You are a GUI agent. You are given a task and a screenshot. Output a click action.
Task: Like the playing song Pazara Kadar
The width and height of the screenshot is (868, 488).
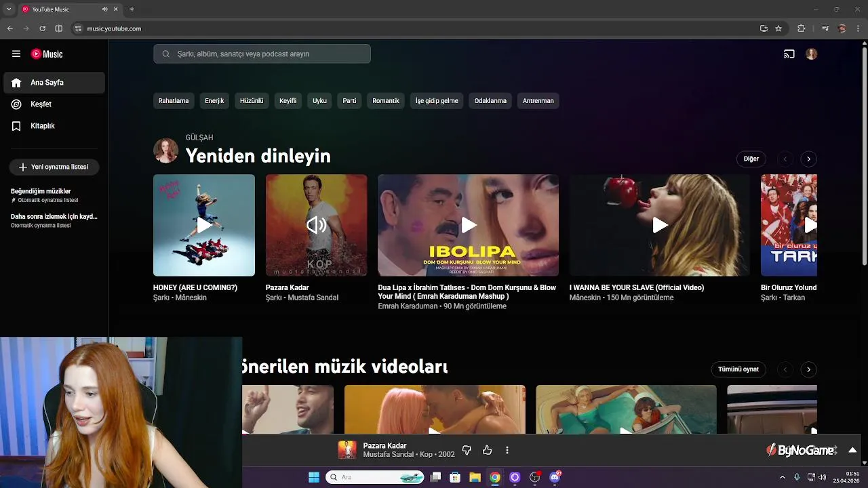click(487, 450)
